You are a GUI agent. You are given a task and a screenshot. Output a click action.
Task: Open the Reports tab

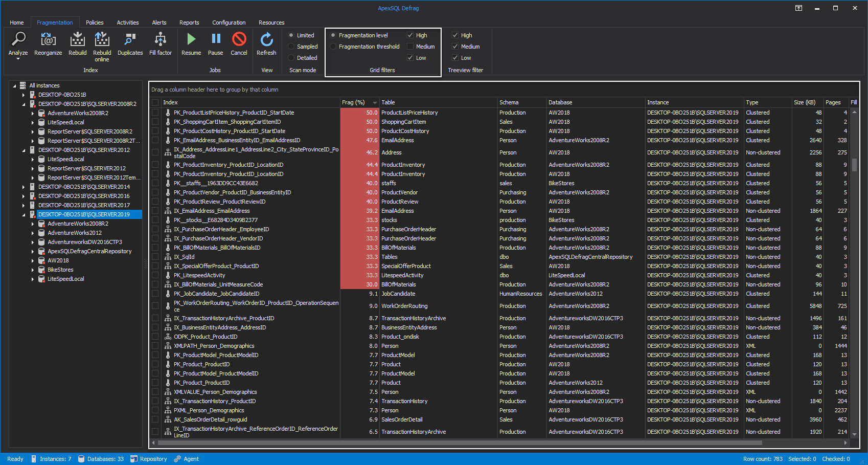pyautogui.click(x=189, y=23)
